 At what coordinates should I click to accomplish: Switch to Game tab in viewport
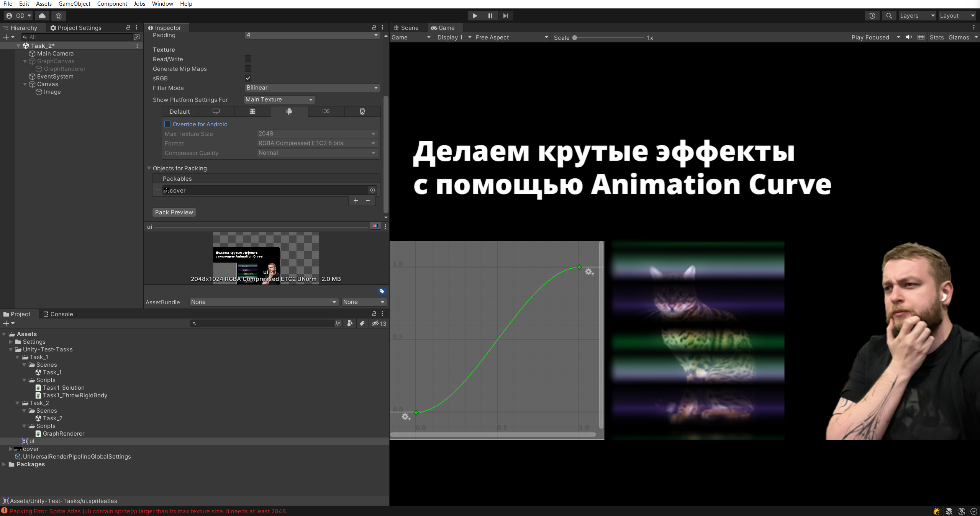click(x=445, y=27)
